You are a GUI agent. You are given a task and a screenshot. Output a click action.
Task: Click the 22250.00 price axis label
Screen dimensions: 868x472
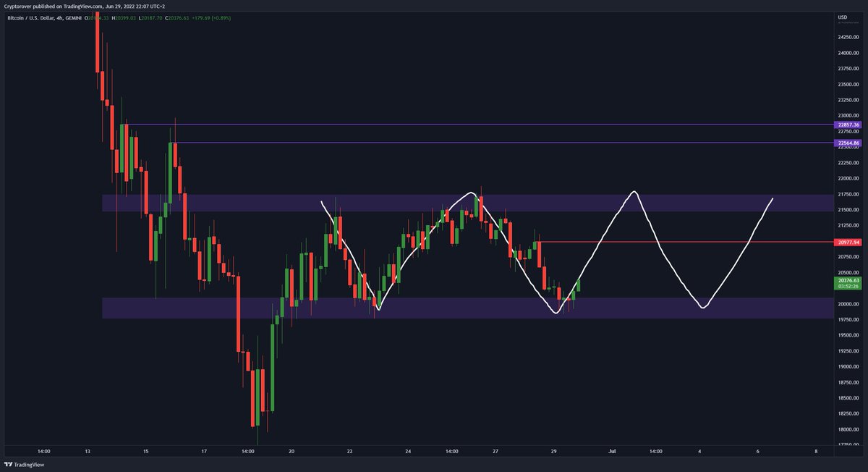click(848, 162)
